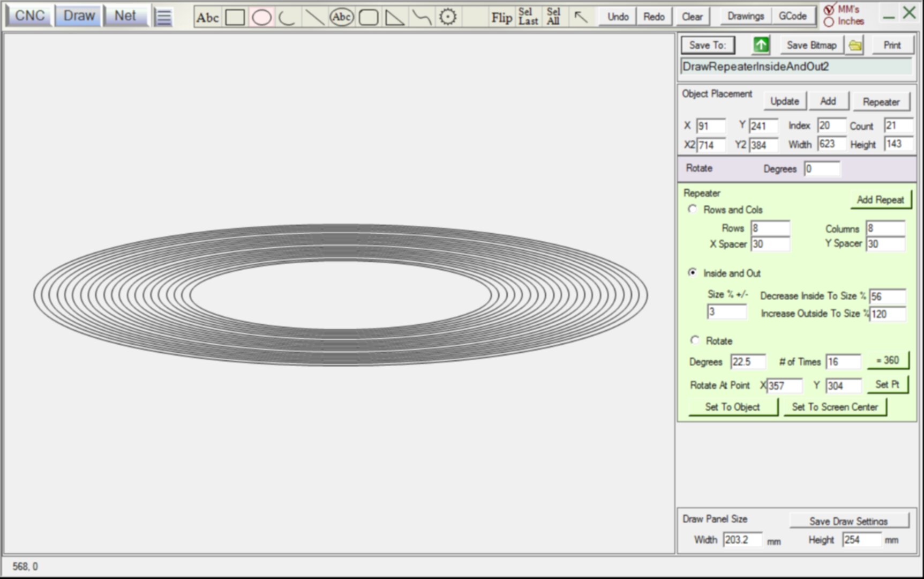The width and height of the screenshot is (924, 579).
Task: Click the Update button
Action: point(785,101)
